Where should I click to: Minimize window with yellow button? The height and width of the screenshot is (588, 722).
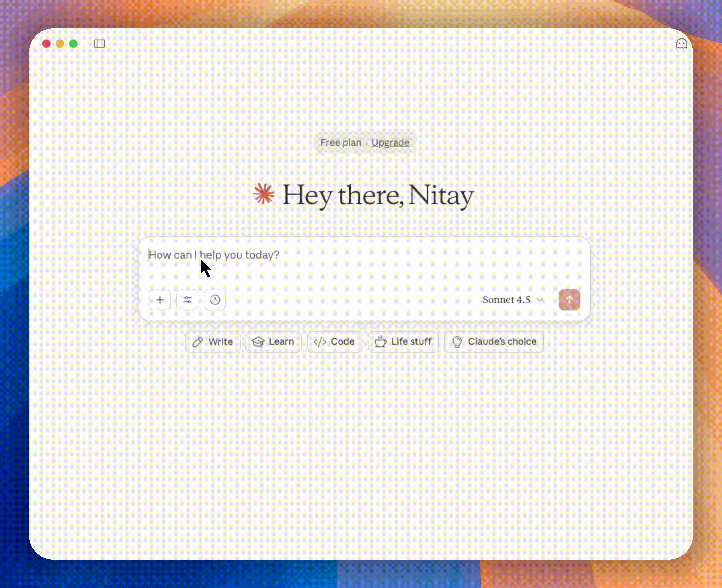tap(60, 44)
